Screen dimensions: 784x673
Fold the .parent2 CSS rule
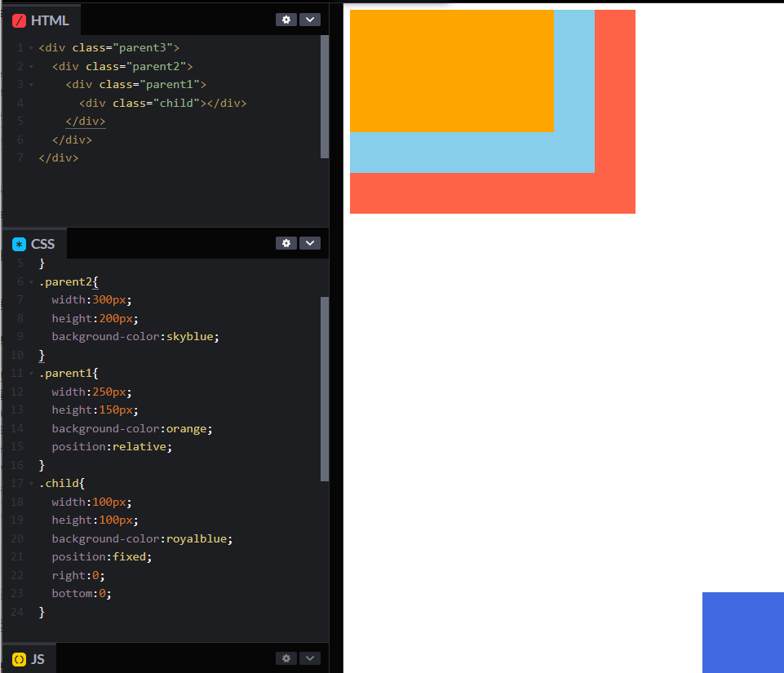pyautogui.click(x=31, y=282)
